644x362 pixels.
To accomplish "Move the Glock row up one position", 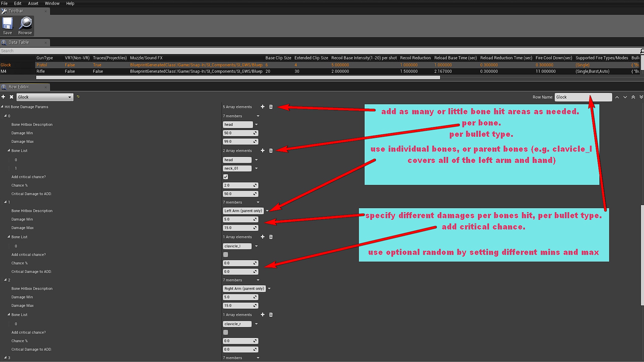I will (617, 97).
